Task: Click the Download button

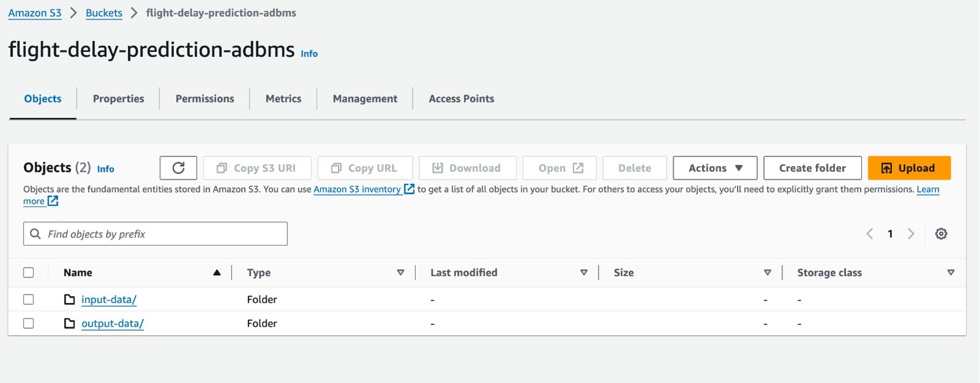Action: (x=468, y=168)
